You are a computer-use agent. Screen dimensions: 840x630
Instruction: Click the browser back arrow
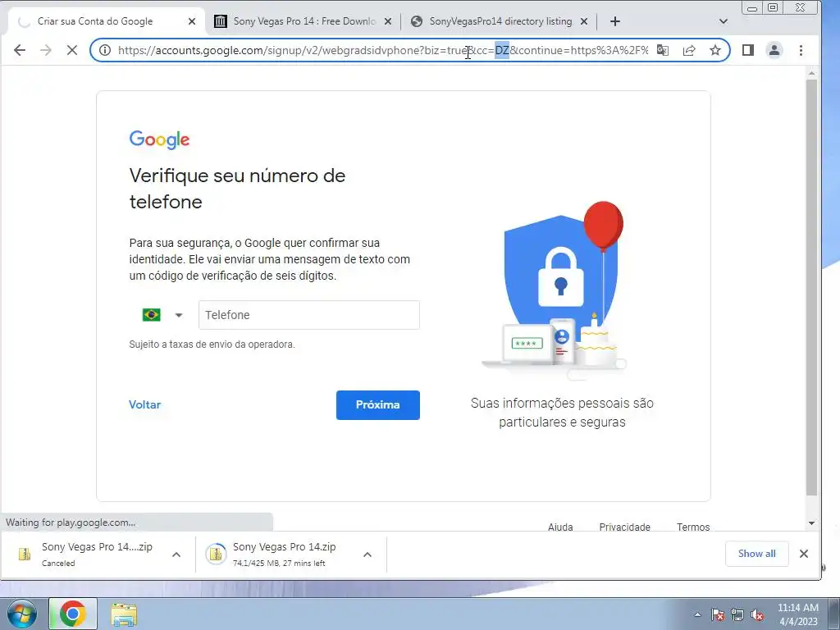coord(20,50)
